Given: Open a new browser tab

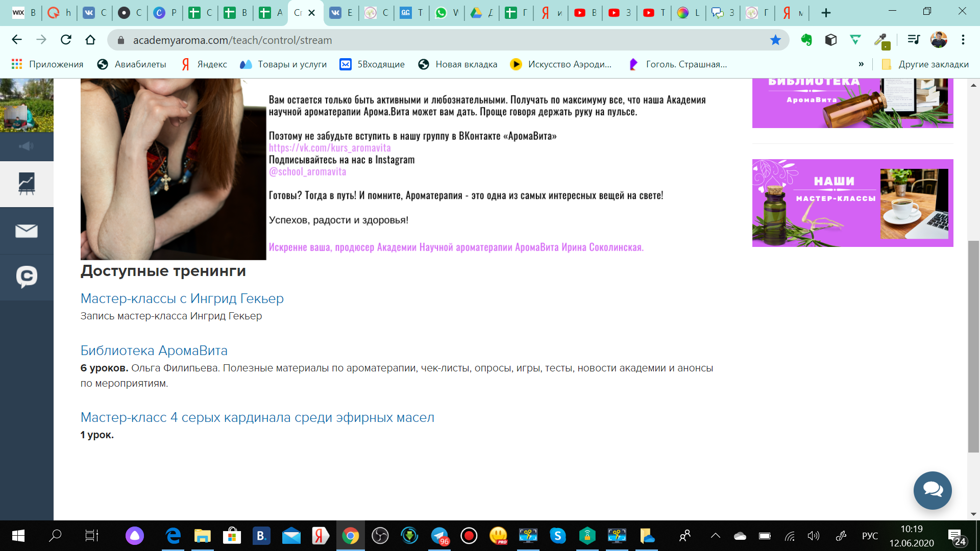Looking at the screenshot, I should point(826,13).
